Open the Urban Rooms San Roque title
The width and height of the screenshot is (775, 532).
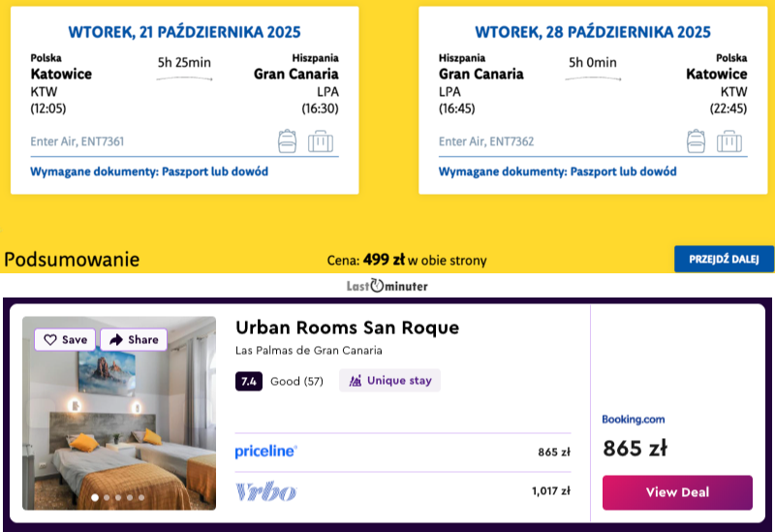347,328
